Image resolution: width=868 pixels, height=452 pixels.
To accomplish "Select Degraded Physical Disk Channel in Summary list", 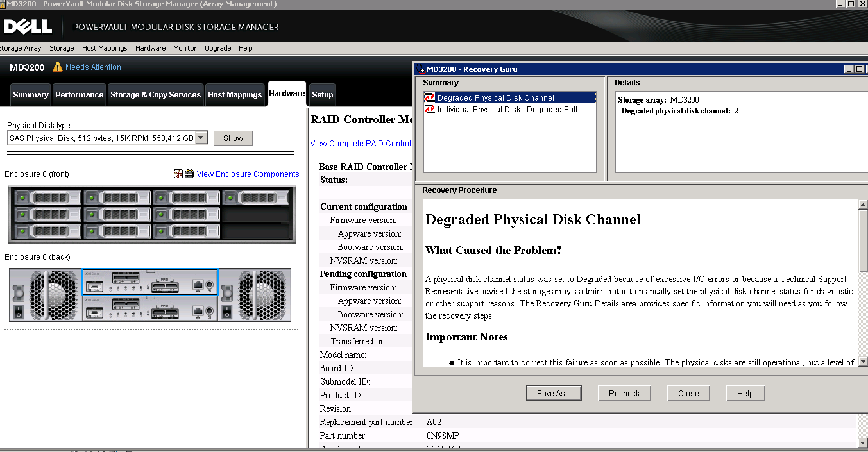I will tap(510, 98).
